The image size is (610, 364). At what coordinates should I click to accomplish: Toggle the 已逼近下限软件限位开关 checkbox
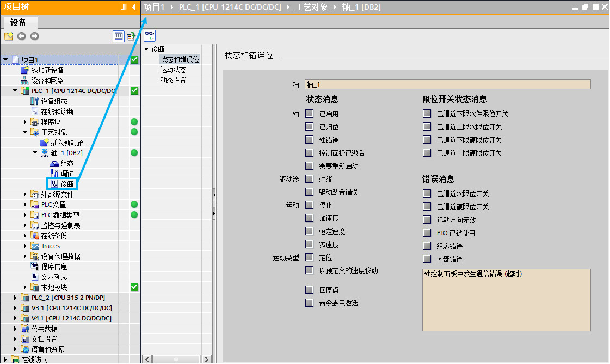[427, 114]
